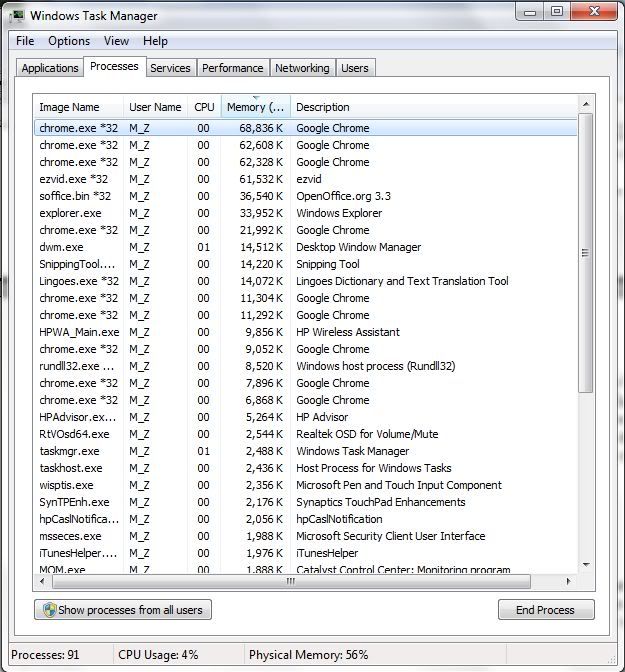This screenshot has height=672, width=625.
Task: Click the vertical scrollbar down arrow
Action: coord(586,565)
